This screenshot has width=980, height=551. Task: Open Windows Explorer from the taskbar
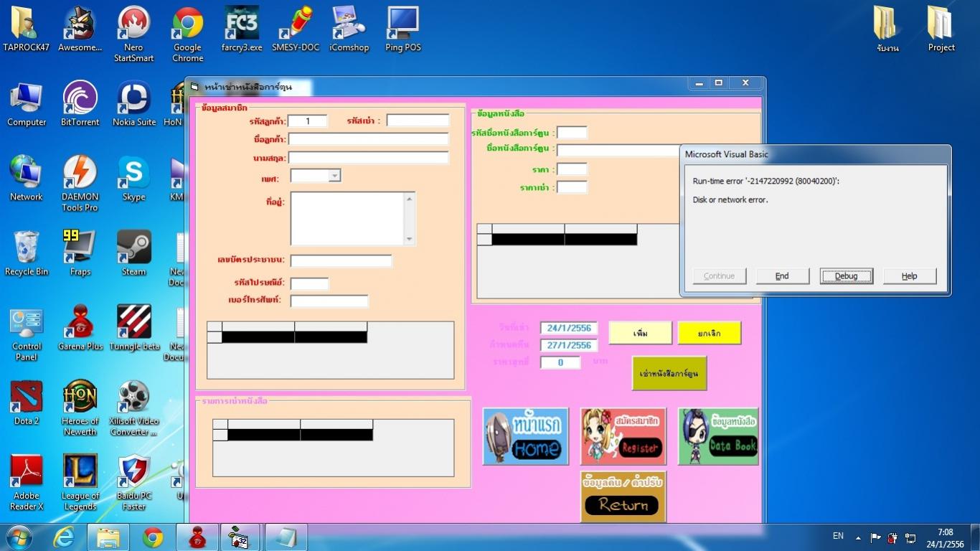coord(108,537)
